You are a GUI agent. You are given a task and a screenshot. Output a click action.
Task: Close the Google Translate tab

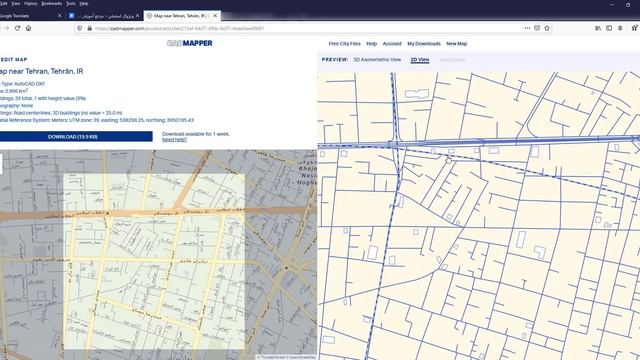coord(60,16)
